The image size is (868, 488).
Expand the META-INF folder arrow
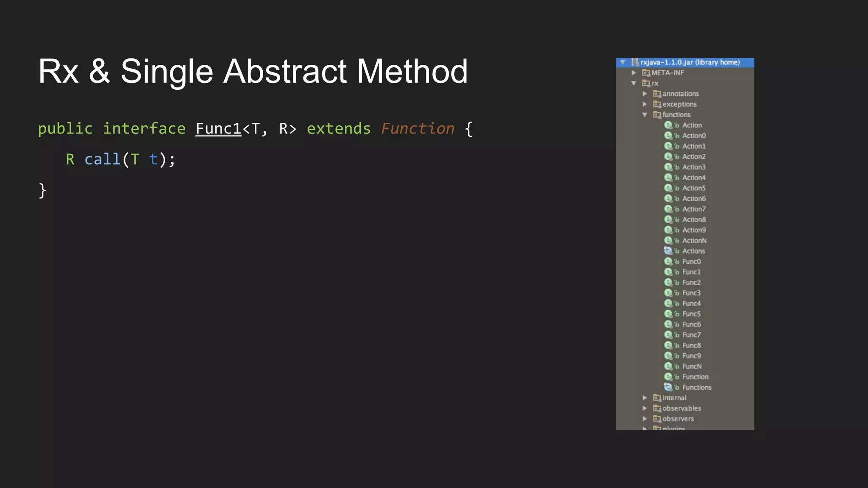(x=634, y=73)
